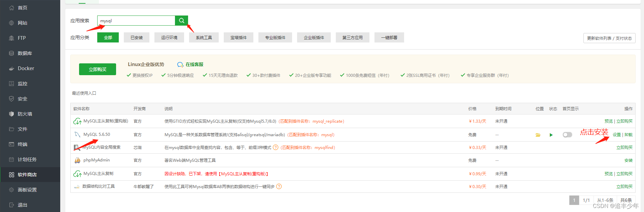Click the 文件 folder icon in sidebar

[11, 129]
